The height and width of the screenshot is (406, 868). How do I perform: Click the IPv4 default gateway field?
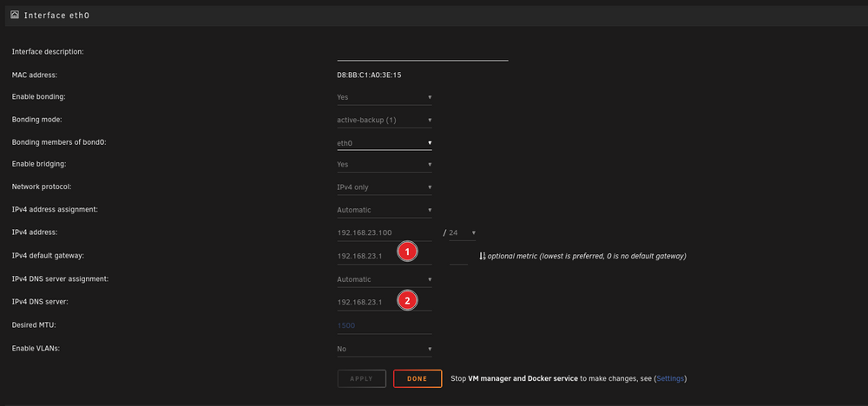pyautogui.click(x=385, y=256)
